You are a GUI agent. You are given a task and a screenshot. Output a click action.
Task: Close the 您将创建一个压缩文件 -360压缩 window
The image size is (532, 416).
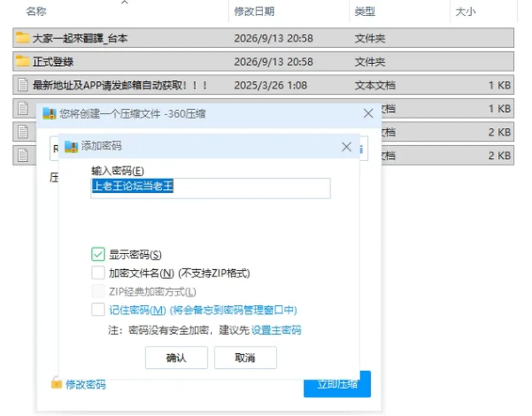(369, 114)
